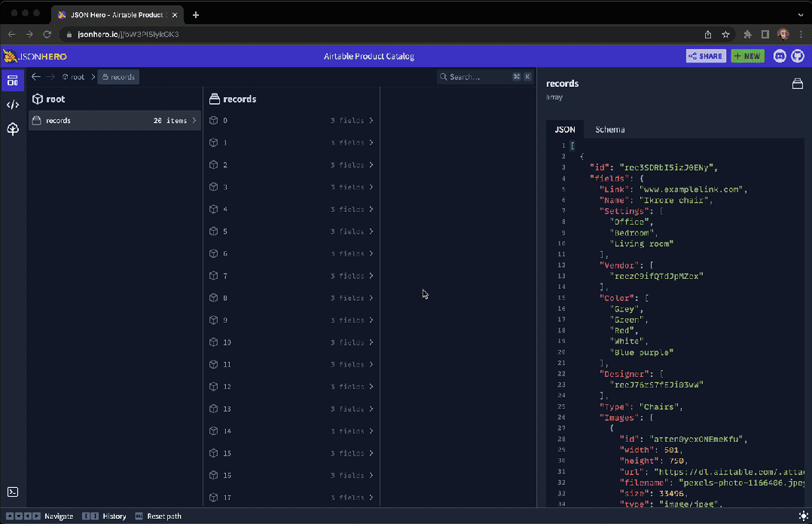812x524 pixels.
Task: Click the green NEW button
Action: click(x=746, y=56)
